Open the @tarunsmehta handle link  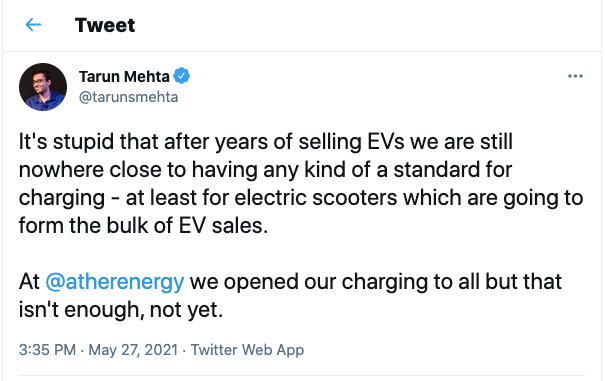[128, 97]
